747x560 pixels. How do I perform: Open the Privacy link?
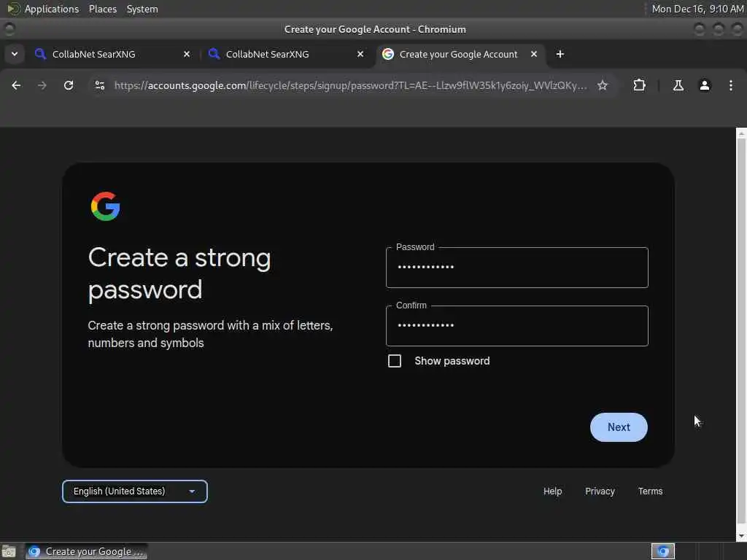pos(600,491)
